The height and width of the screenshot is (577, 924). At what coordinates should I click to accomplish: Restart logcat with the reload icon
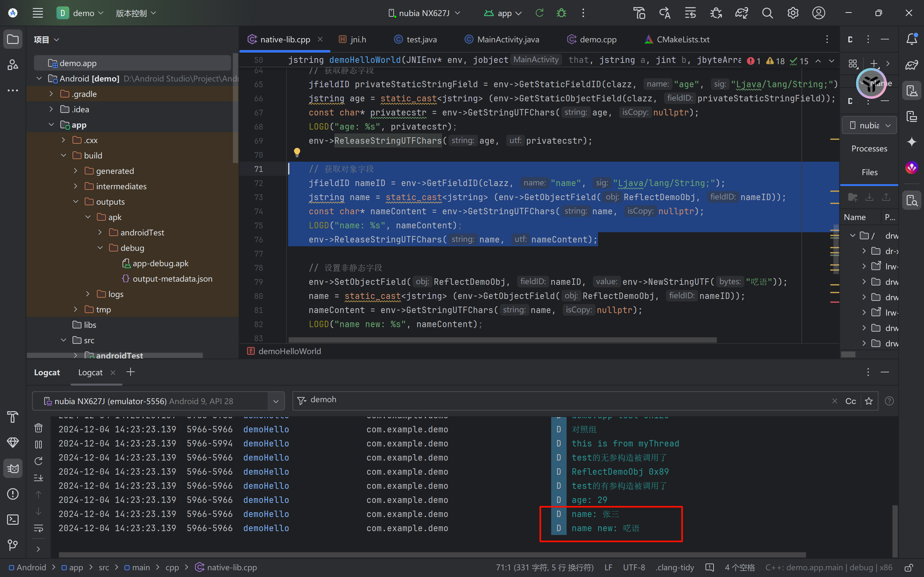(x=38, y=461)
